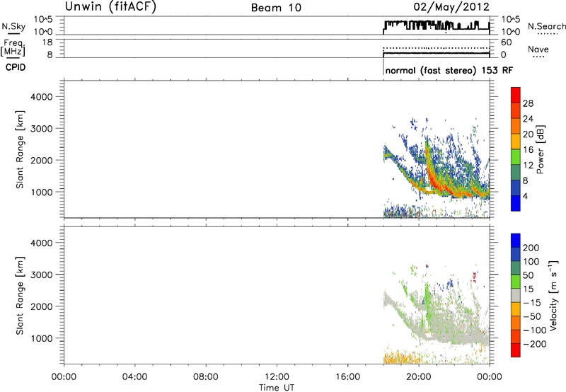
Task: Click the '28' Power colorbar tick label
Action: [528, 103]
